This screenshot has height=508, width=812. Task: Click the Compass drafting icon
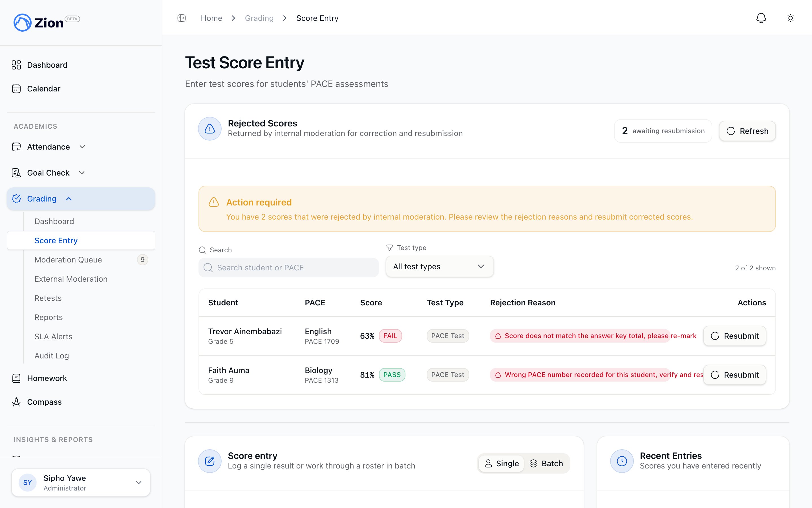(16, 402)
